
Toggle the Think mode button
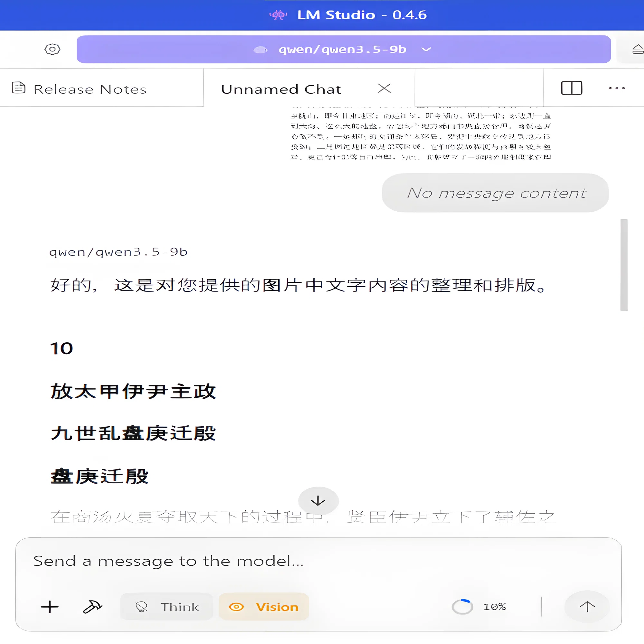coord(167,607)
